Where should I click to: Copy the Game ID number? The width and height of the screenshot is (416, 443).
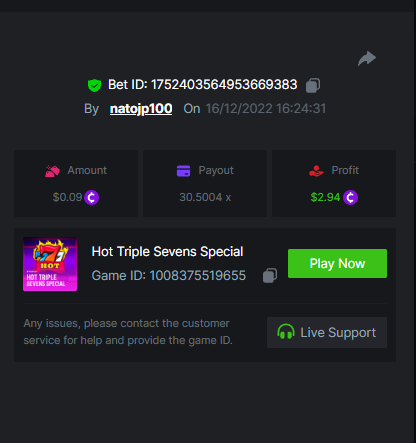270,276
